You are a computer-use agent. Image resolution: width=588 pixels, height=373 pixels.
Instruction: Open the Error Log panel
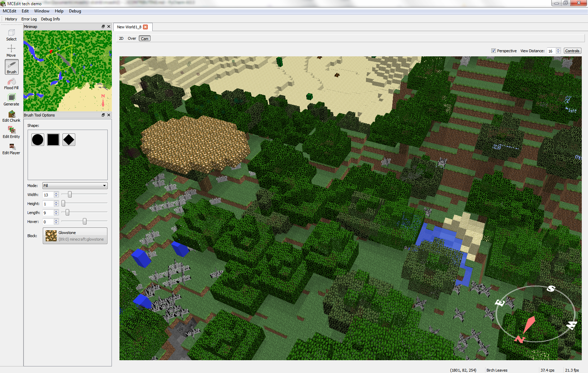(29, 19)
